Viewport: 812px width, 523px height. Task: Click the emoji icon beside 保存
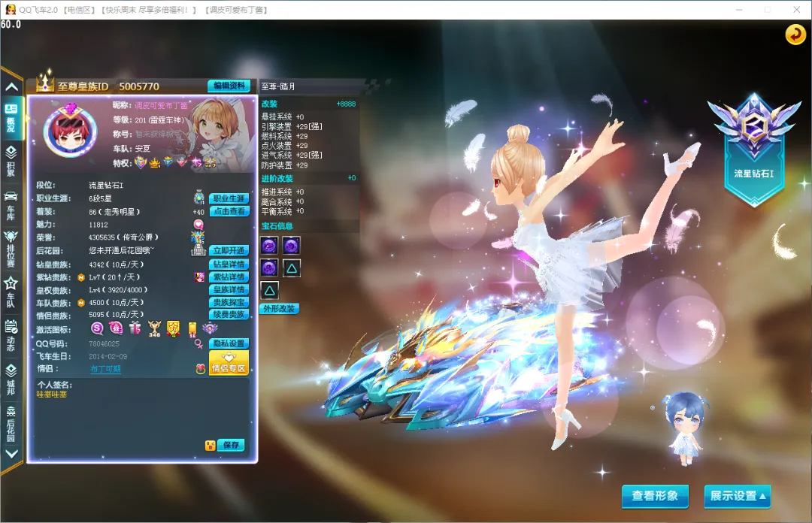pyautogui.click(x=210, y=445)
